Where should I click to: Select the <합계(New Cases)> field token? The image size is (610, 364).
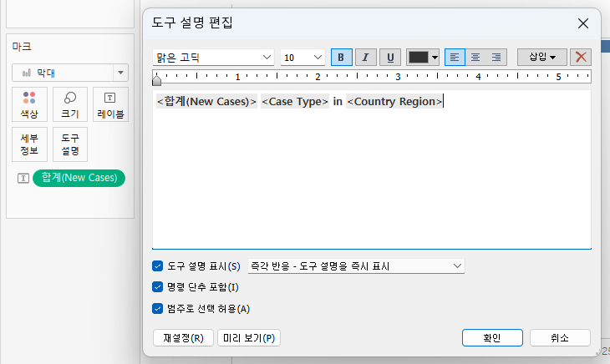(x=206, y=101)
